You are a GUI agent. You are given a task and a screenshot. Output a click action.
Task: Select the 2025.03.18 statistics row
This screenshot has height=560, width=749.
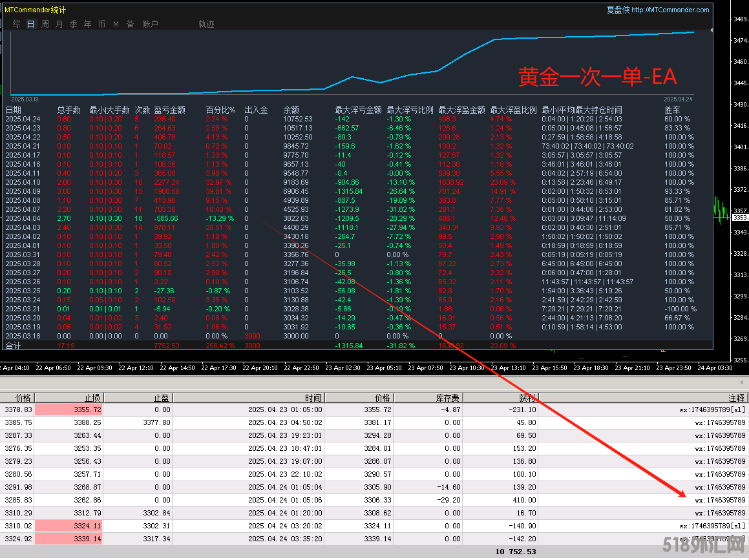click(x=358, y=336)
